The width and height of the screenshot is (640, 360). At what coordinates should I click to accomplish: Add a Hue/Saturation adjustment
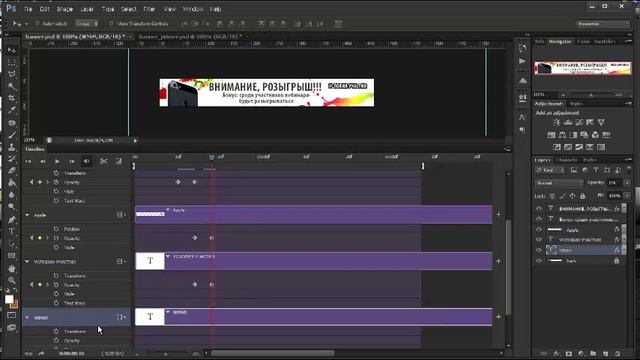[x=551, y=135]
